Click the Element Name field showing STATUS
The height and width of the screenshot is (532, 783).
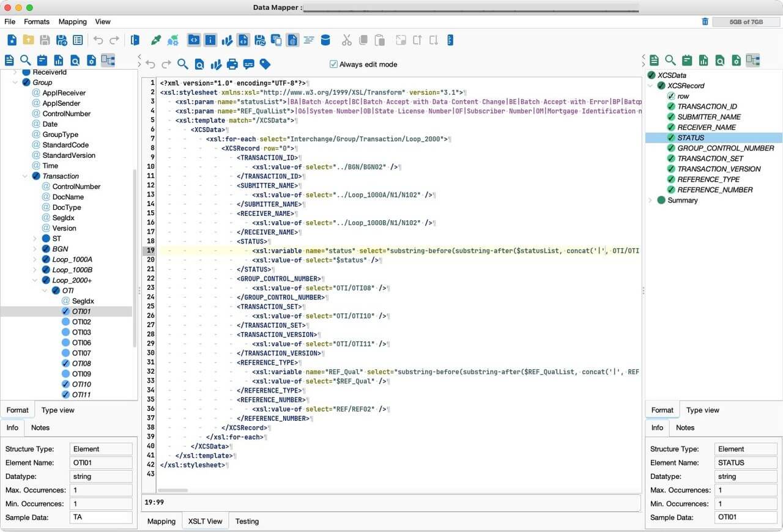tap(746, 462)
